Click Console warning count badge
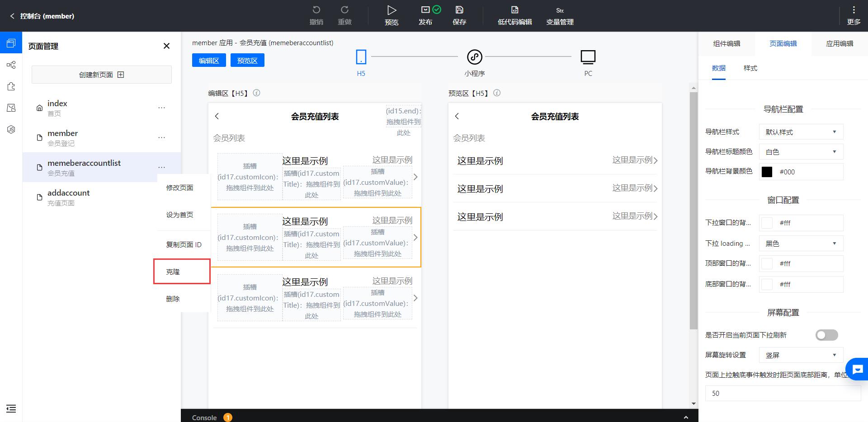 tap(228, 417)
